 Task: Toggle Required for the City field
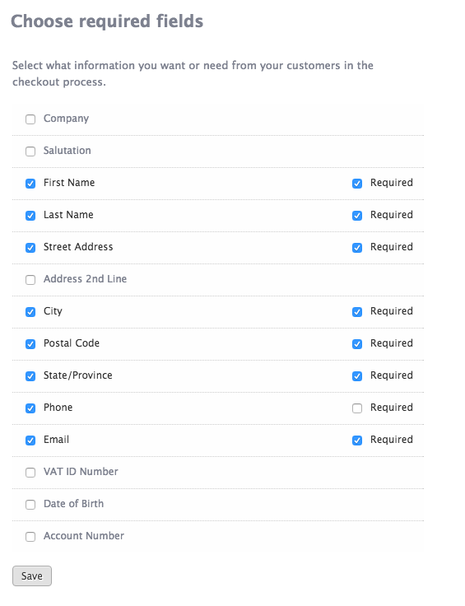[x=357, y=312]
